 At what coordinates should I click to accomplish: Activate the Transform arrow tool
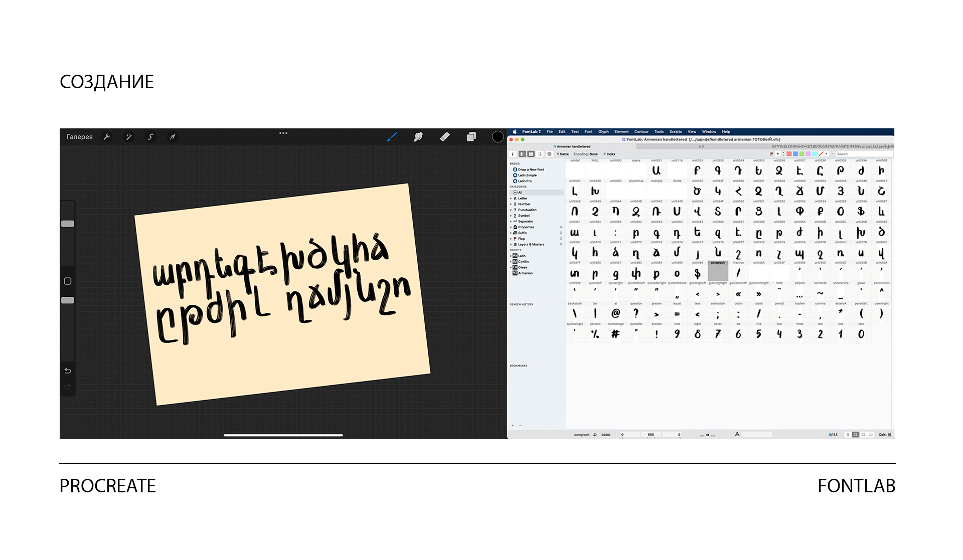tap(173, 137)
